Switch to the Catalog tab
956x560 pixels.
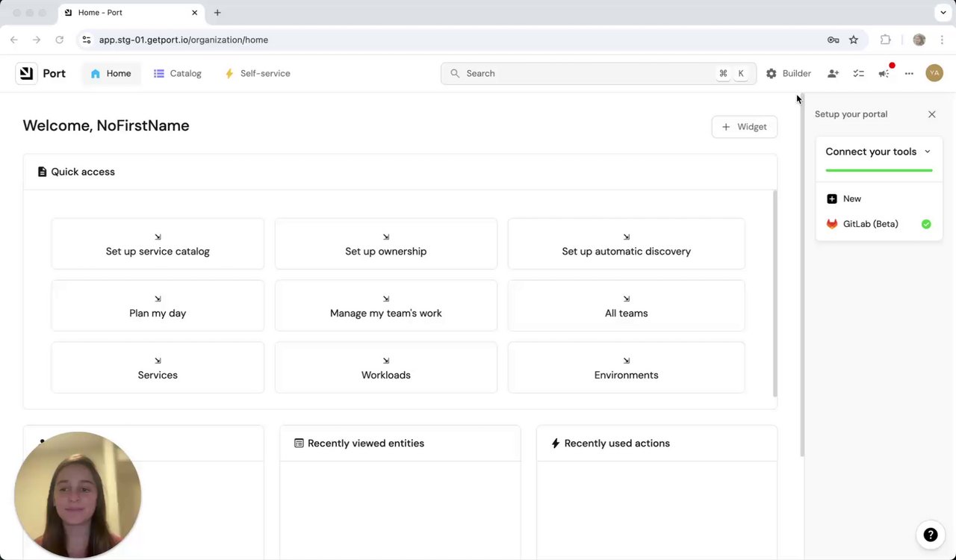[x=178, y=73]
